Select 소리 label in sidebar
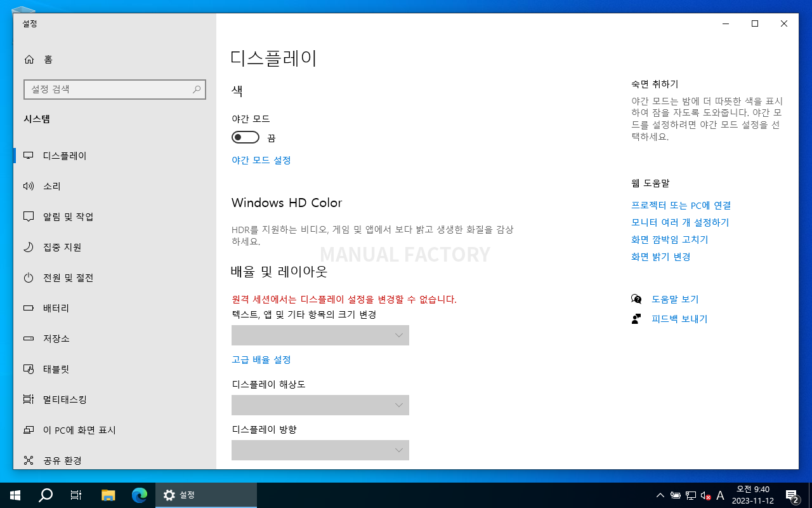Screen dimensions: 812x508 point(52,186)
